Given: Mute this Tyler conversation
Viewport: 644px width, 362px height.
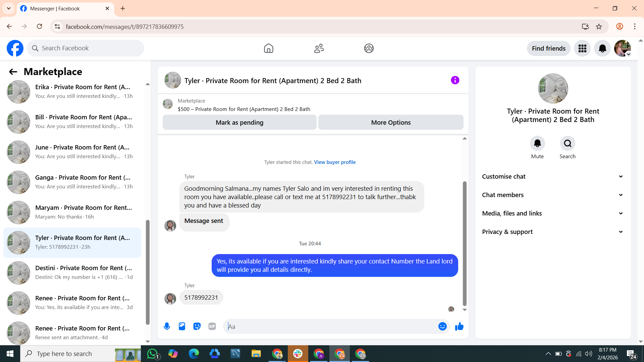Looking at the screenshot, I should click(537, 143).
